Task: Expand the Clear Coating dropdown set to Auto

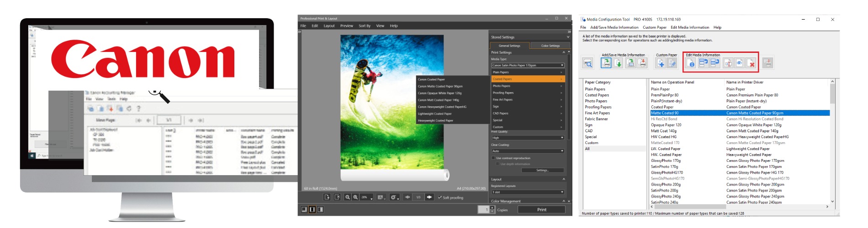Action: click(x=528, y=151)
